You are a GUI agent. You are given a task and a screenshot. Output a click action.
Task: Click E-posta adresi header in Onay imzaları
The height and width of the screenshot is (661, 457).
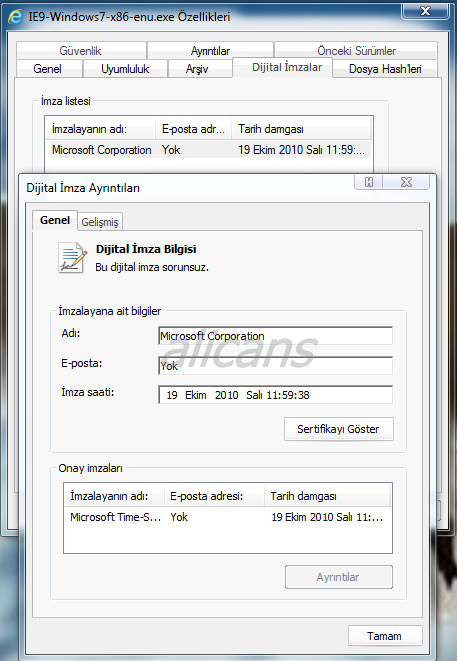coord(214,496)
